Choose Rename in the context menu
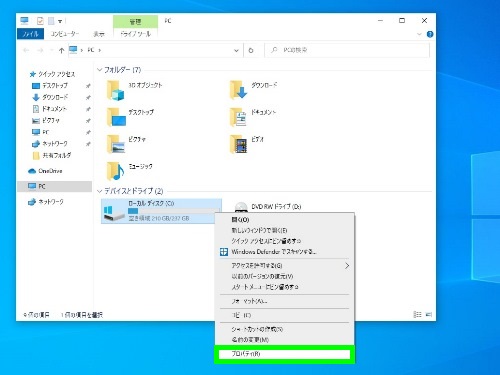 tap(284, 340)
